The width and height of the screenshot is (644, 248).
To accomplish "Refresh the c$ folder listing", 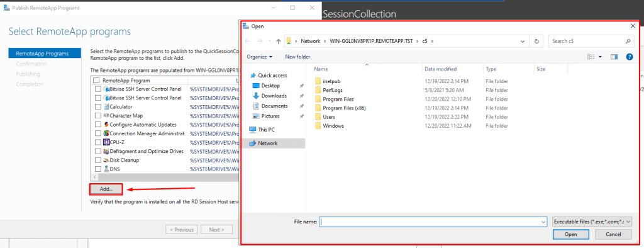I will [x=536, y=41].
